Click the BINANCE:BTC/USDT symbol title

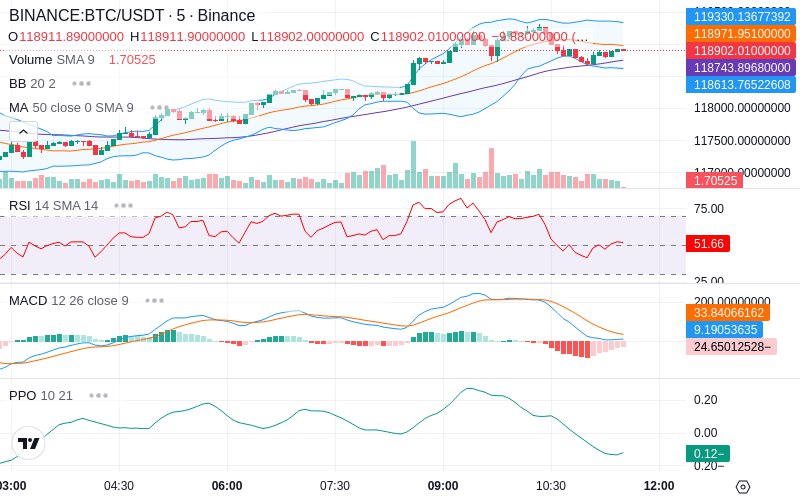point(132,15)
